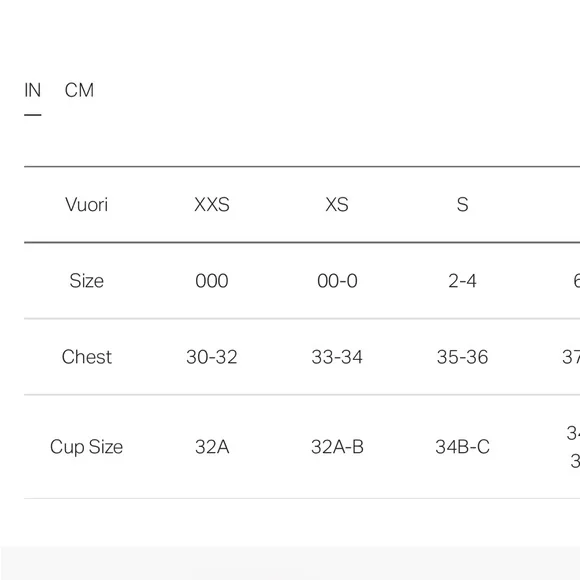The height and width of the screenshot is (580, 580).
Task: Click the Size row label
Action: [87, 281]
